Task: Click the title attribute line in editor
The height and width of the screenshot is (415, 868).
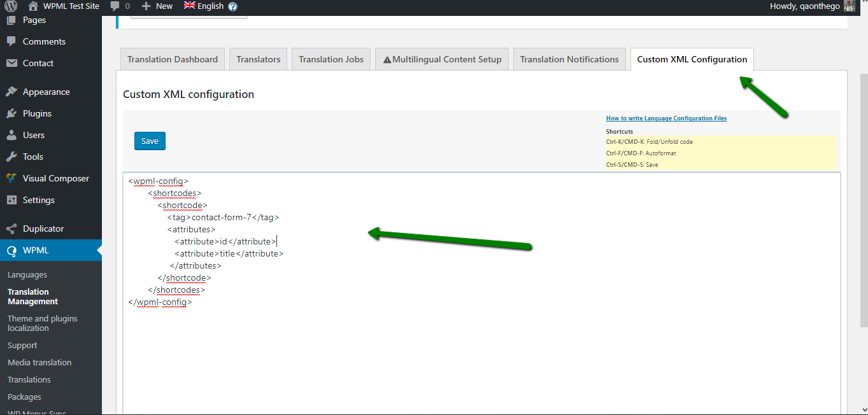Action: click(229, 253)
